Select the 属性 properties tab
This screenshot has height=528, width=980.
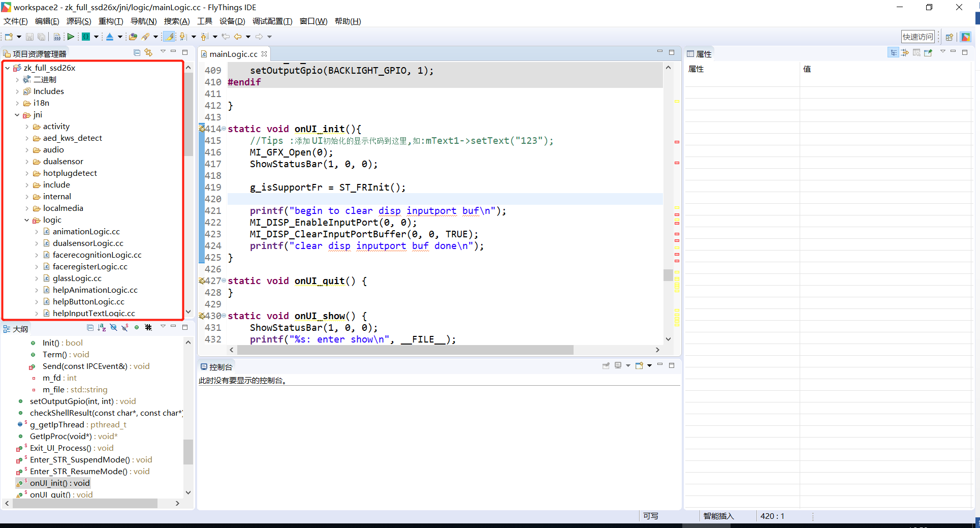click(700, 54)
